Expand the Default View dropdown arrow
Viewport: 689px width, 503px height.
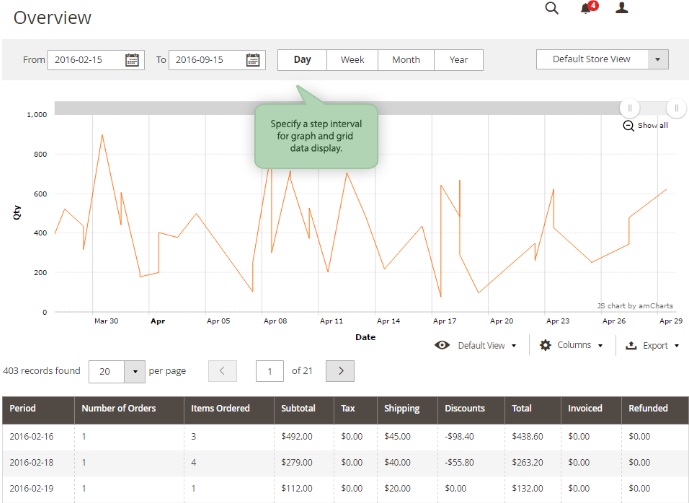[x=514, y=346]
